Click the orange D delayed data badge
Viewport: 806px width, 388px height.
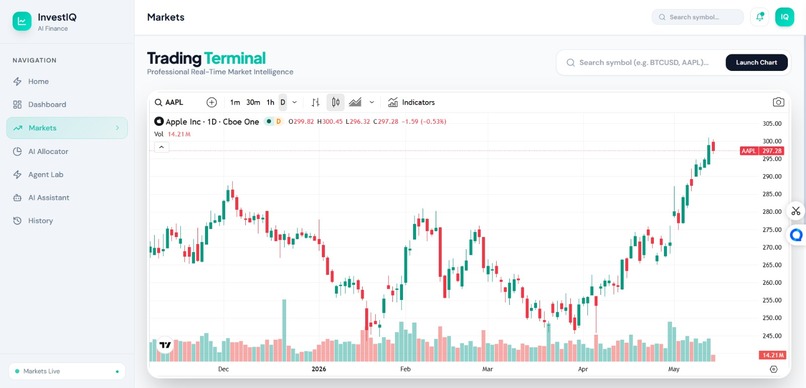[x=279, y=122]
